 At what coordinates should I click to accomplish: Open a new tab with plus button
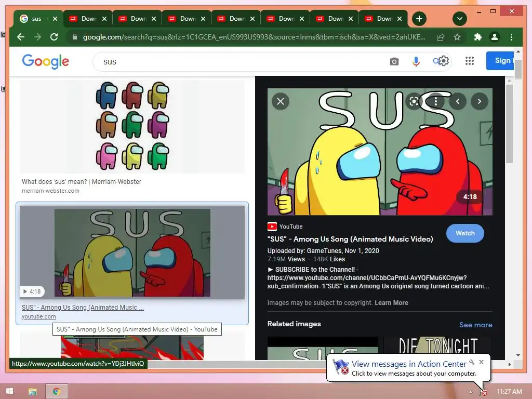(x=419, y=19)
